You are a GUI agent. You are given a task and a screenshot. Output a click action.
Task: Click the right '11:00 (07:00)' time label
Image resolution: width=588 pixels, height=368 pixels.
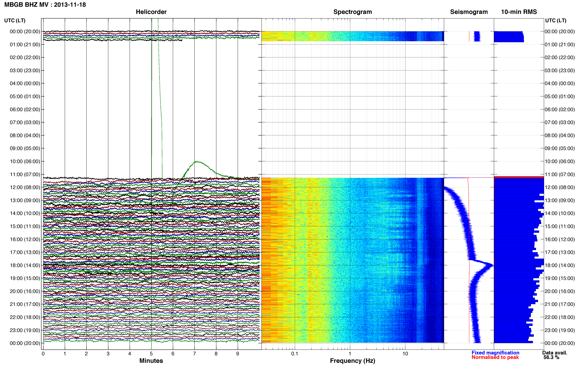tap(560, 174)
